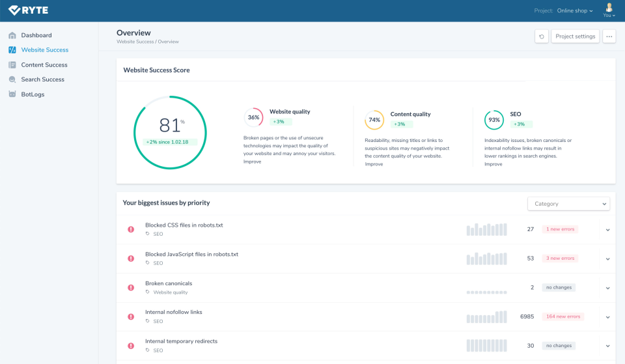The width and height of the screenshot is (625, 364).
Task: Click the Ryte logo in header
Action: tap(28, 10)
